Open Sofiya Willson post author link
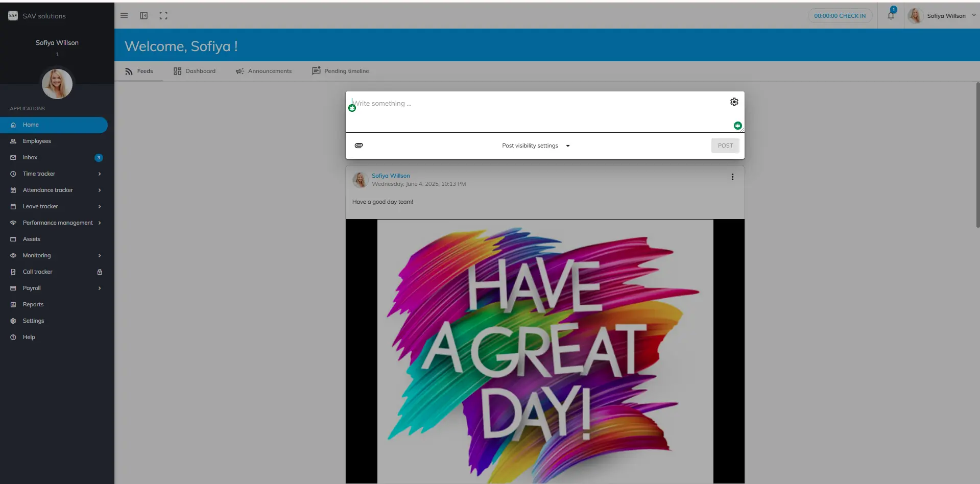Image resolution: width=980 pixels, height=484 pixels. [391, 176]
